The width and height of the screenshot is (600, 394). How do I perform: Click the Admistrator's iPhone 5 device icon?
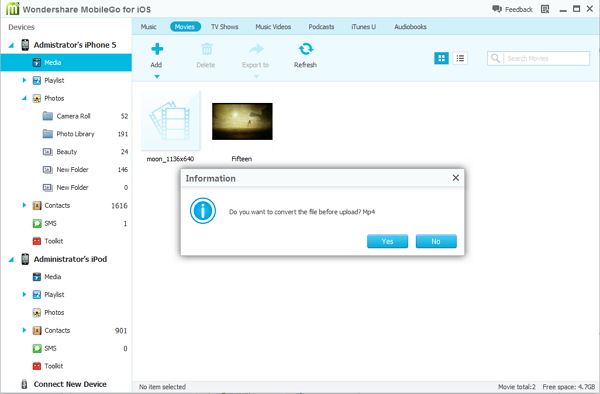coord(25,45)
